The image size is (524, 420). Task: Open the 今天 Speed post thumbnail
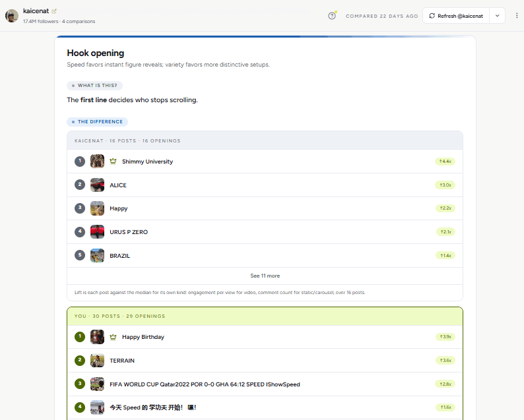(x=97, y=407)
